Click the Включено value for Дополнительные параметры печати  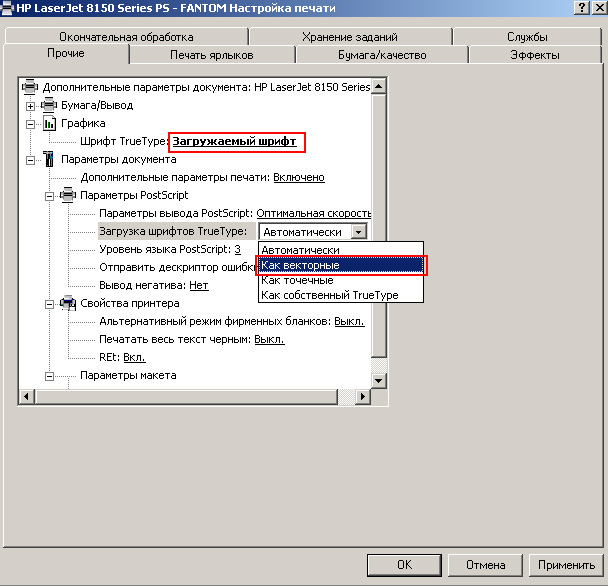pos(299,177)
